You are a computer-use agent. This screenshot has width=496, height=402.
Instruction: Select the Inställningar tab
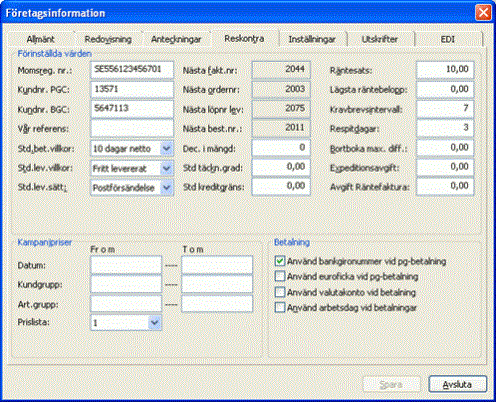[x=312, y=39]
